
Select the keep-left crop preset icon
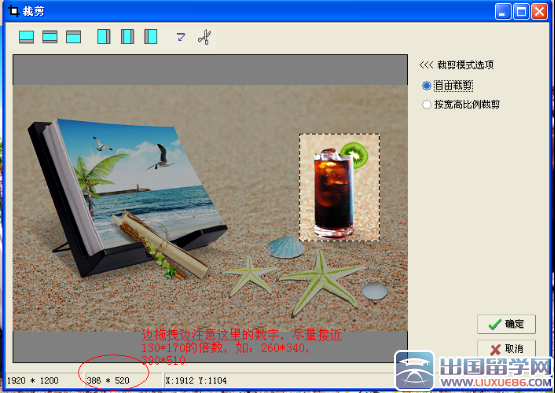coord(104,37)
